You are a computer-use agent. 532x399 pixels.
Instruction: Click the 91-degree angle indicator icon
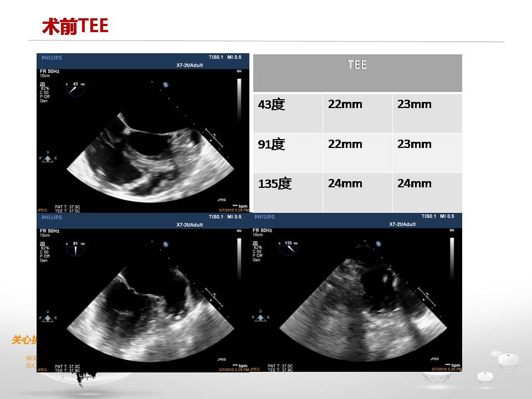(x=75, y=249)
